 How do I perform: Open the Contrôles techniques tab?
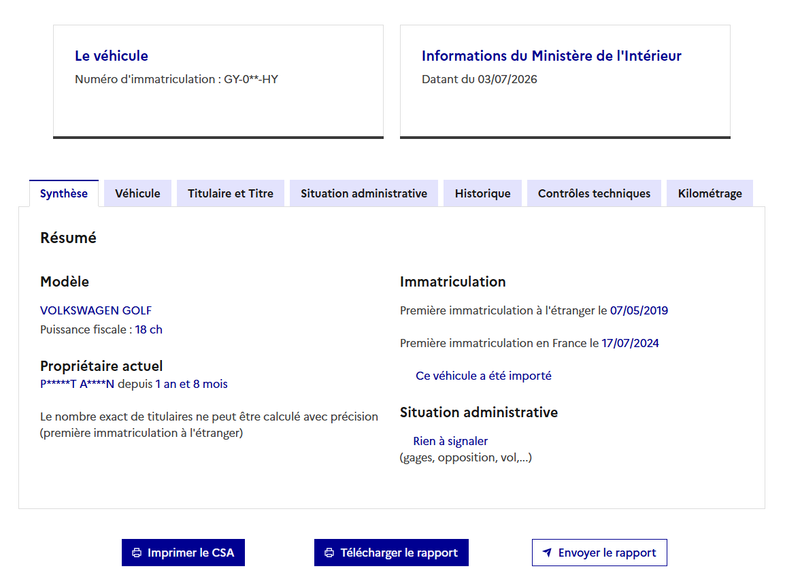click(x=594, y=193)
